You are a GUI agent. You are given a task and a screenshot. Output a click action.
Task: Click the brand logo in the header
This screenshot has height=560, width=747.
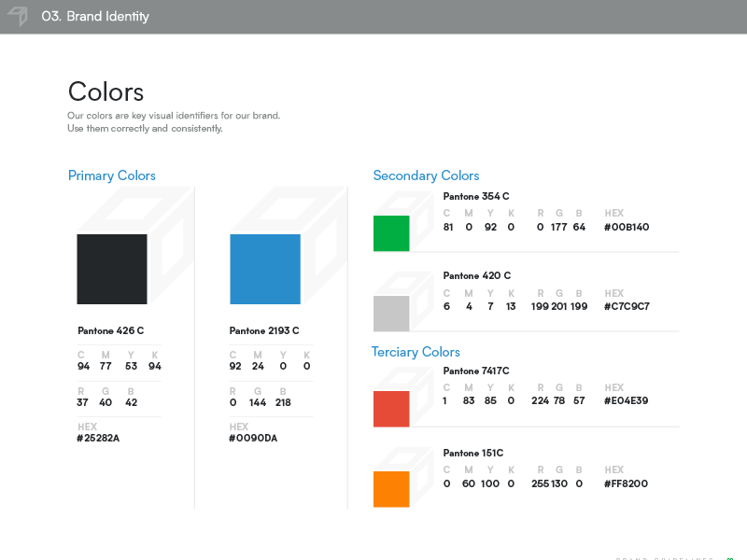coord(18,16)
